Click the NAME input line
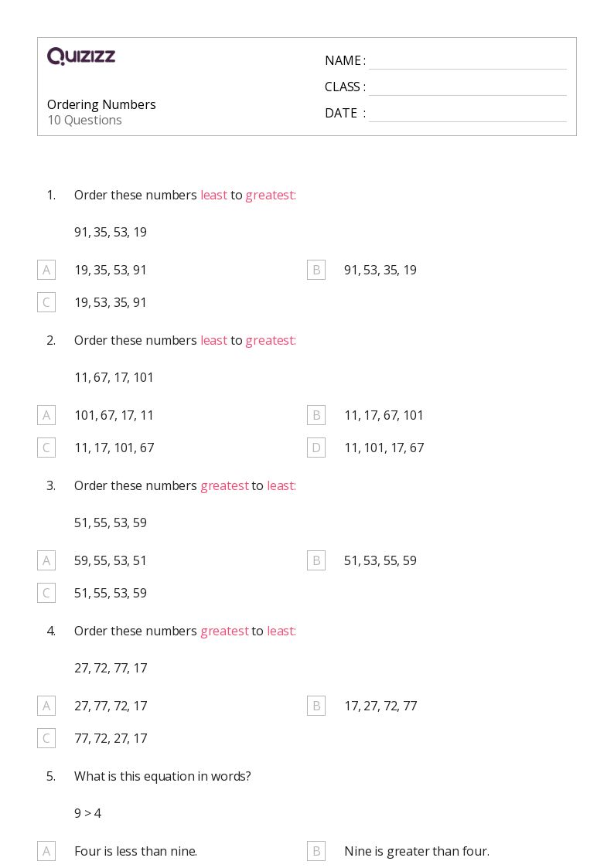The width and height of the screenshot is (614, 868). coord(467,61)
